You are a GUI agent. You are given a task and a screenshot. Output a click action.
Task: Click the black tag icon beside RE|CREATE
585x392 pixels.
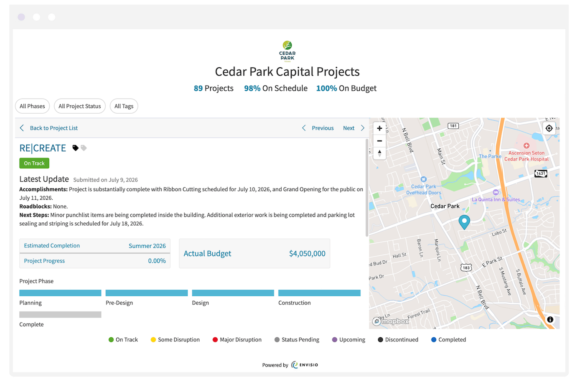pyautogui.click(x=75, y=148)
